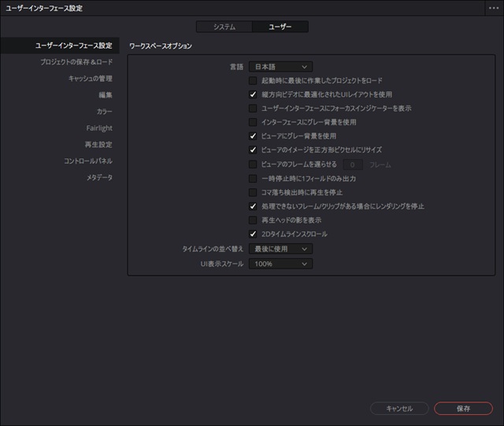Image resolution: width=504 pixels, height=426 pixels.
Task: Enable 起動時に最後に作業したプロジェクトをロード checkbox
Action: click(x=253, y=80)
